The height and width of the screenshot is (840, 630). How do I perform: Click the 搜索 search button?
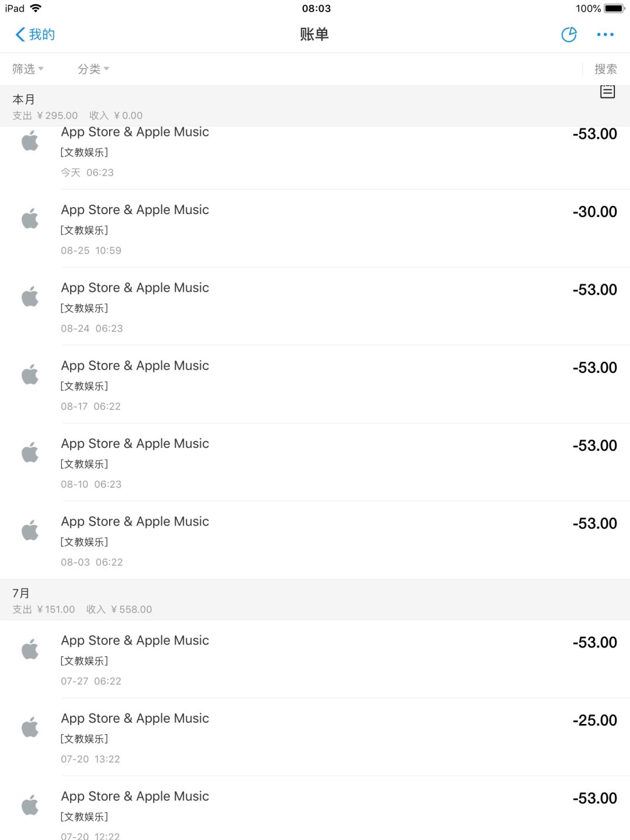[x=605, y=69]
